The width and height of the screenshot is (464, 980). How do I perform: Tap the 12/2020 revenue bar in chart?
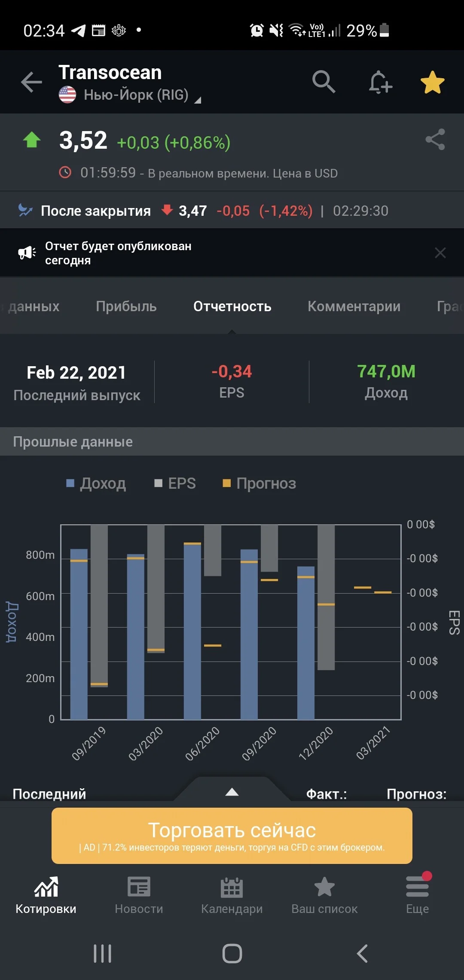click(306, 643)
